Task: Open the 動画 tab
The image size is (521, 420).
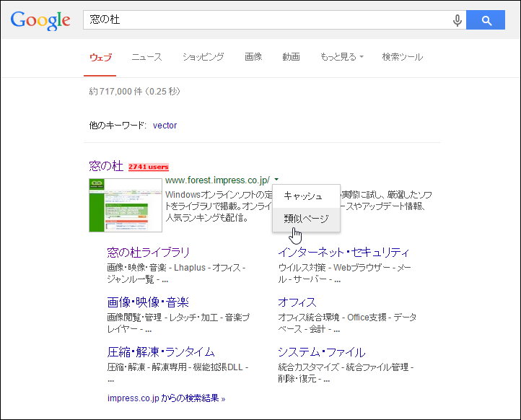Action: [291, 57]
